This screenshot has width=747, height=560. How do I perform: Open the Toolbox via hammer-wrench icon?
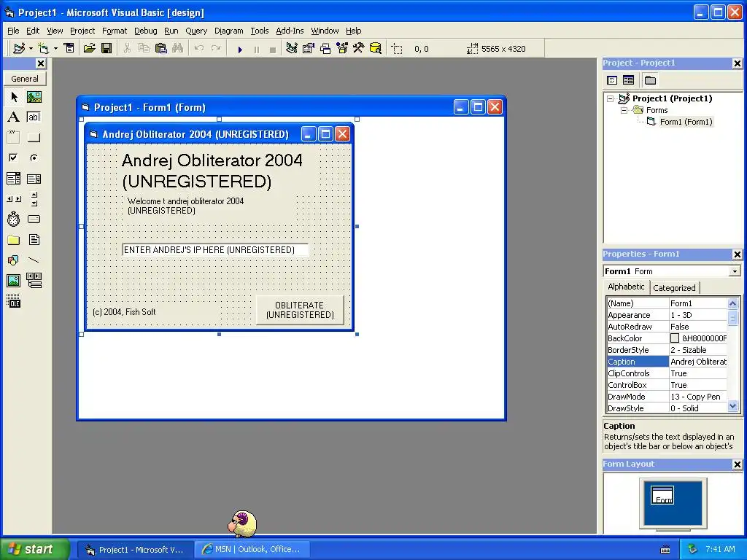tap(359, 48)
